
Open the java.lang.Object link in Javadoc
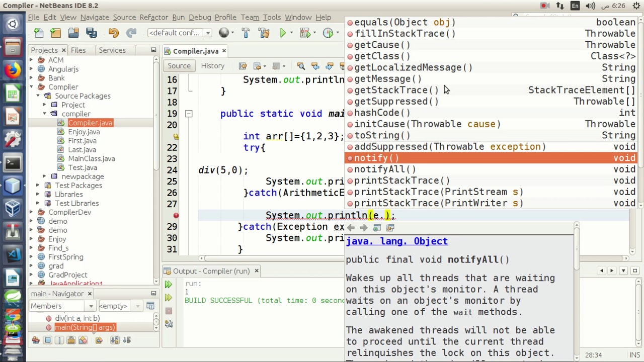point(396,241)
